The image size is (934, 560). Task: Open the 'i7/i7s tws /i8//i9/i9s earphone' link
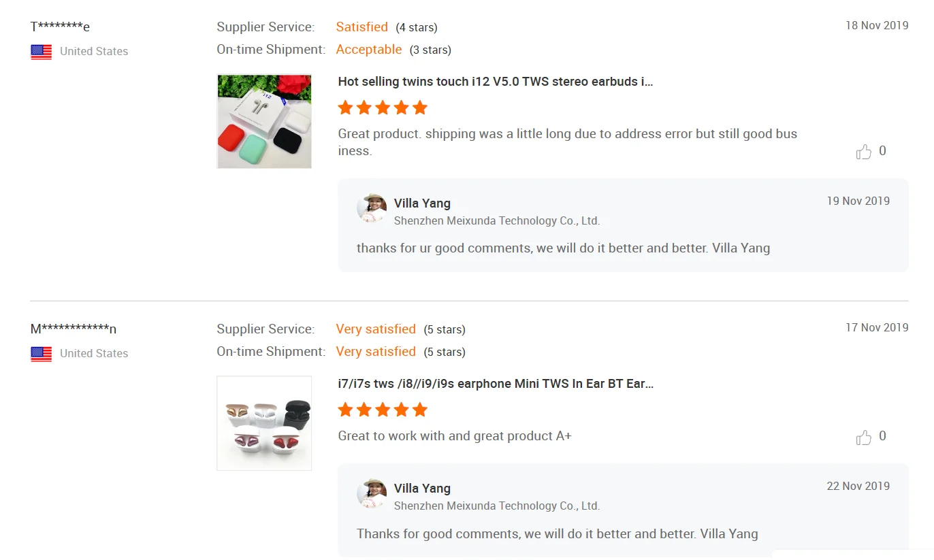coord(496,384)
